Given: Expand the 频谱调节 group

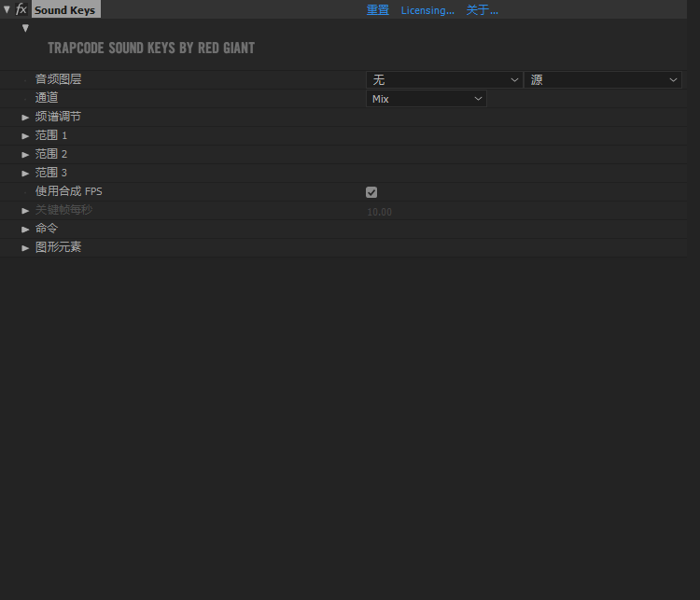Looking at the screenshot, I should point(25,118).
